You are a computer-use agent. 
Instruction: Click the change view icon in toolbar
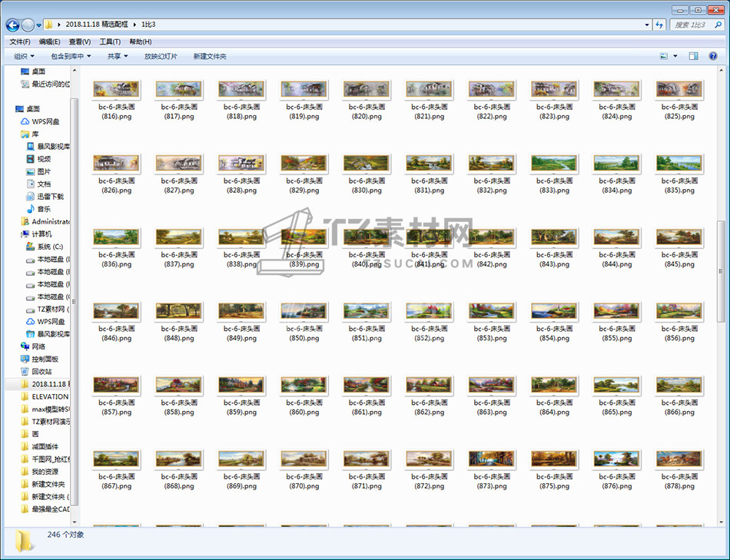point(664,56)
